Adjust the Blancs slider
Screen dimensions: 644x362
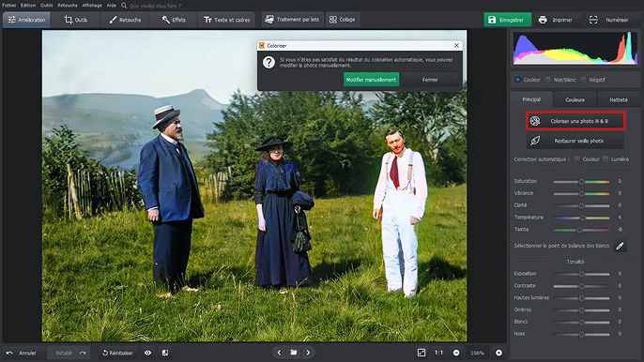(x=581, y=323)
